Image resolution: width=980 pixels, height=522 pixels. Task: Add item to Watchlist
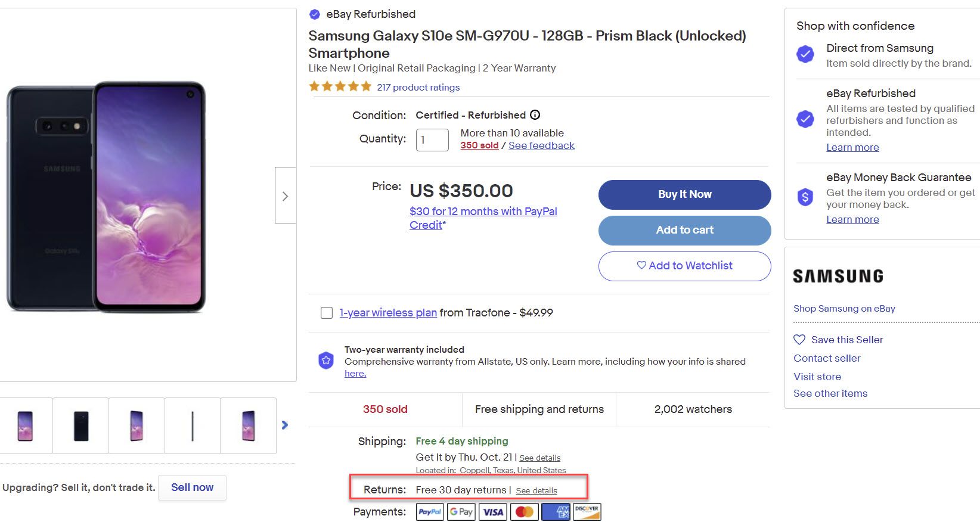(x=684, y=266)
